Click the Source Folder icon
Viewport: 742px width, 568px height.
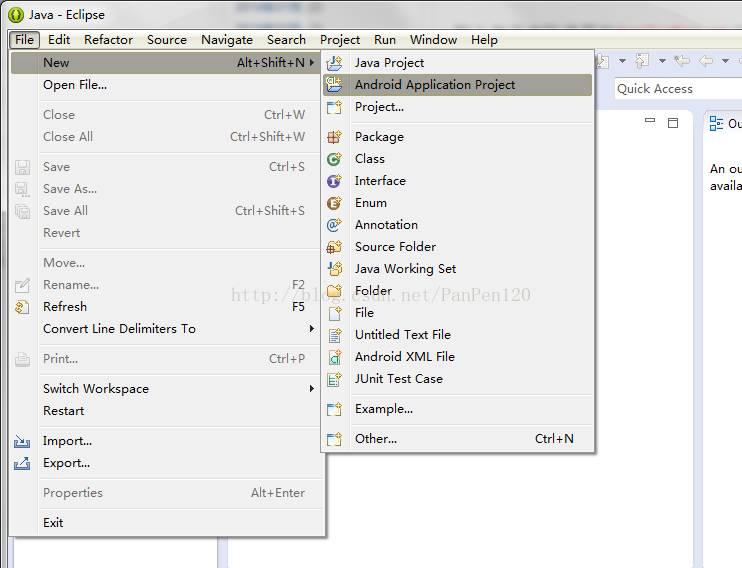click(334, 247)
